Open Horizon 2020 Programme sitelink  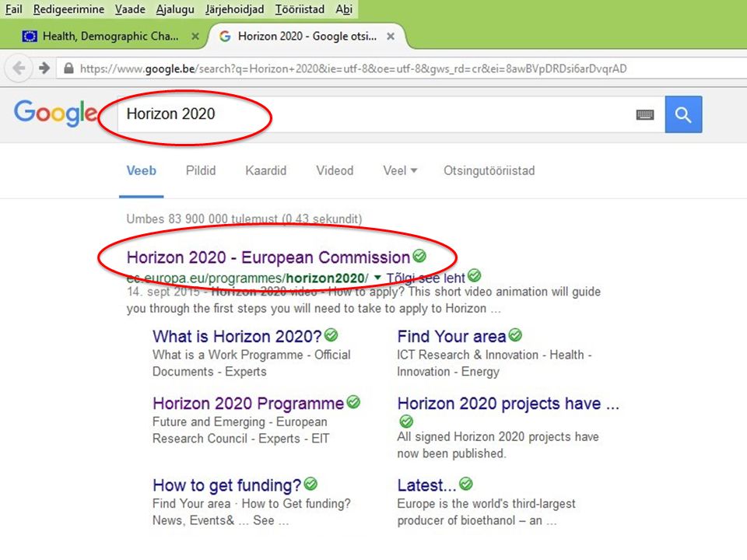[x=248, y=404]
